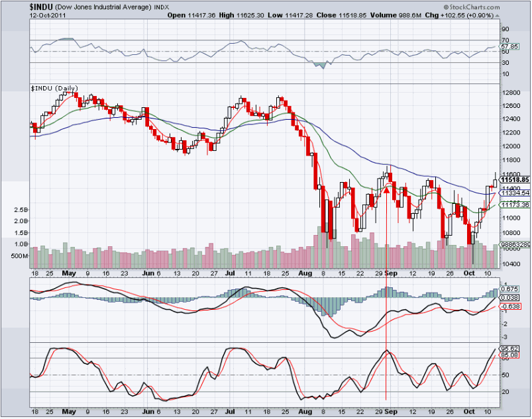Click the Close 11518.85 header value
This screenshot has width=532, height=419.
point(350,15)
